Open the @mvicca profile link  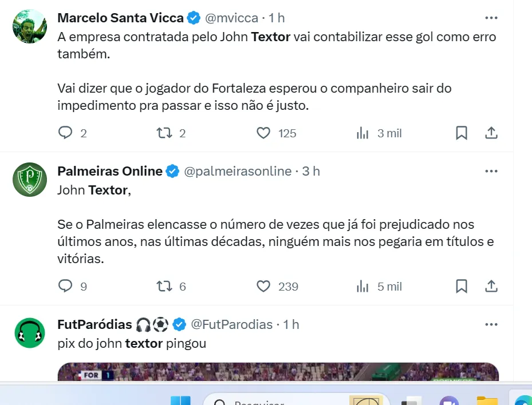pos(231,18)
